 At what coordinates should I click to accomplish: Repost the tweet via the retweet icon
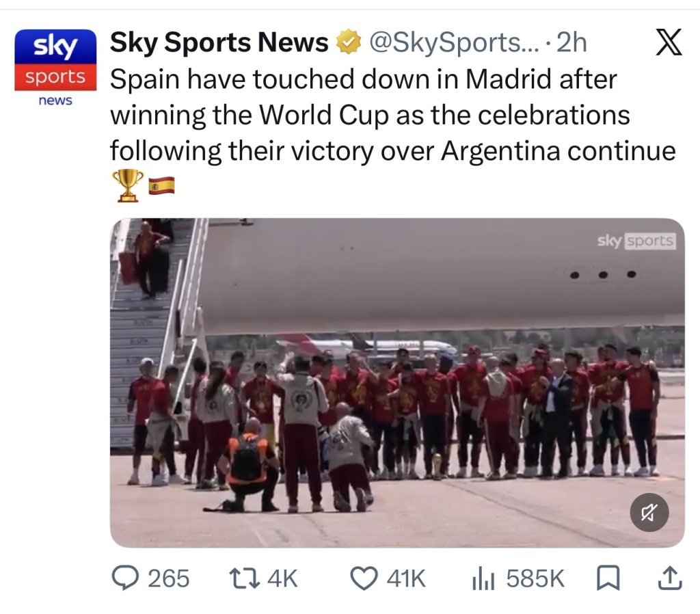244,578
